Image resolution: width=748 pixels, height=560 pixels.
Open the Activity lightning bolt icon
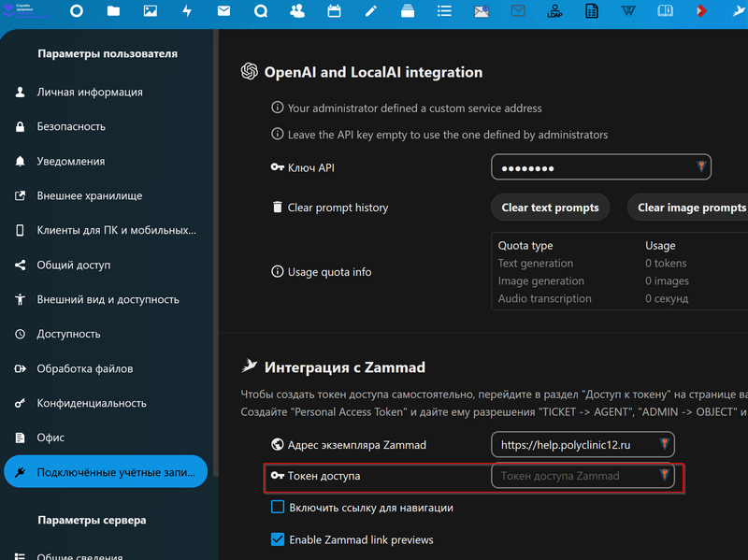tap(187, 11)
